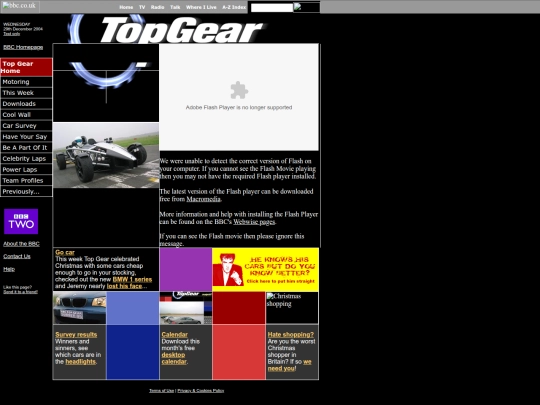Screen dimensions: 540x405
Task: Open This Week in the sidebar
Action: point(26,93)
